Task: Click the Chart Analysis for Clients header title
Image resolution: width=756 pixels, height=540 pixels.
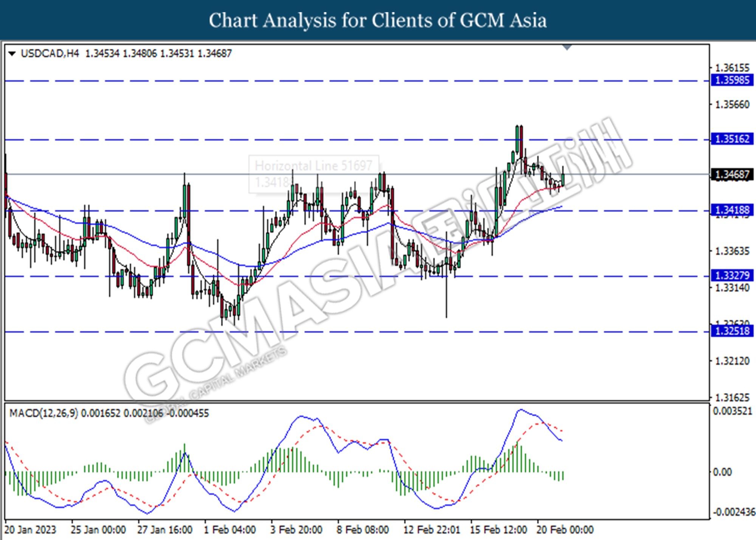Action: coord(378,20)
